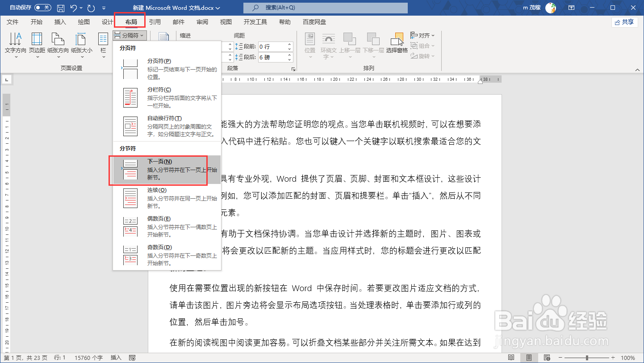Expand the Group (组合) dropdown

click(422, 46)
